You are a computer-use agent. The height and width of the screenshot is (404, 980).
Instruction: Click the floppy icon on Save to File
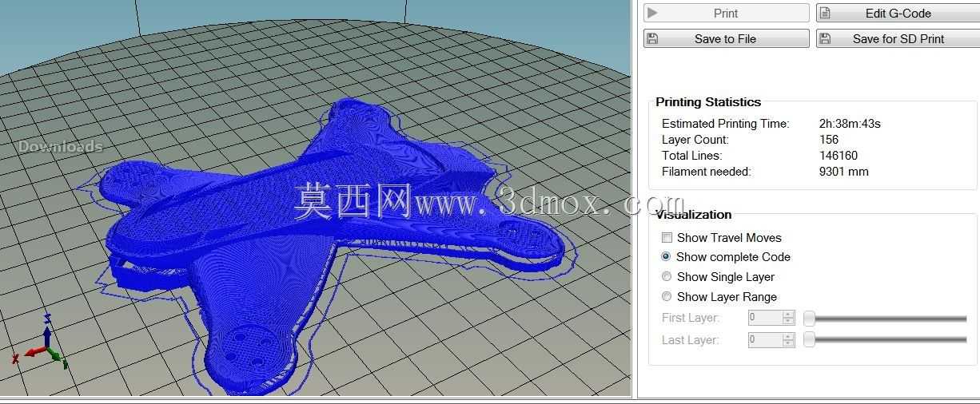pos(652,38)
